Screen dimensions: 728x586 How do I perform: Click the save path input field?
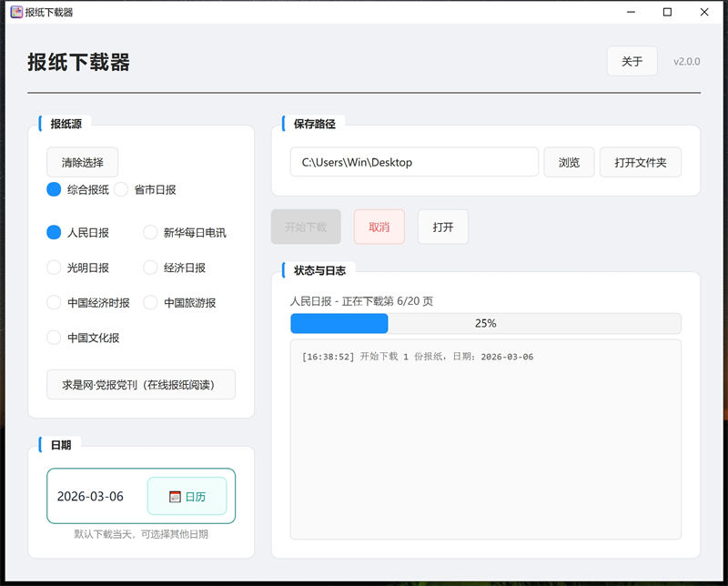[x=414, y=162]
